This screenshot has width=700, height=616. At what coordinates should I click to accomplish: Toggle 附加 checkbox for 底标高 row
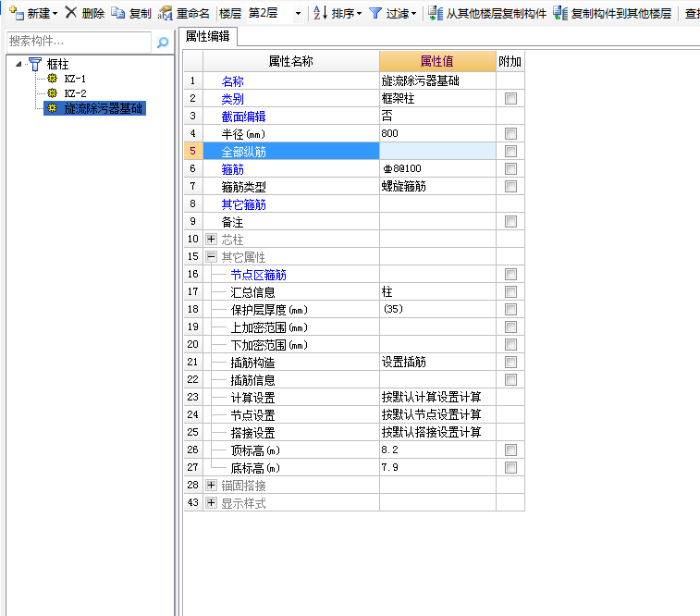510,467
